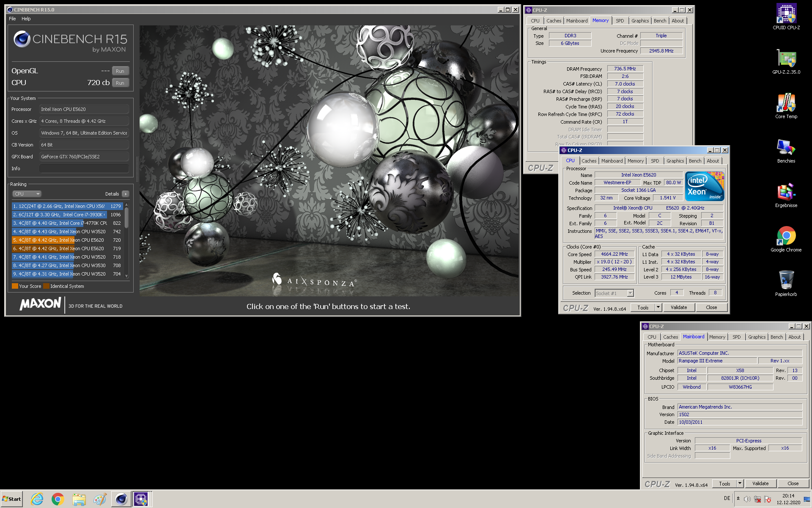Run the CPU benchmark

(x=120, y=83)
